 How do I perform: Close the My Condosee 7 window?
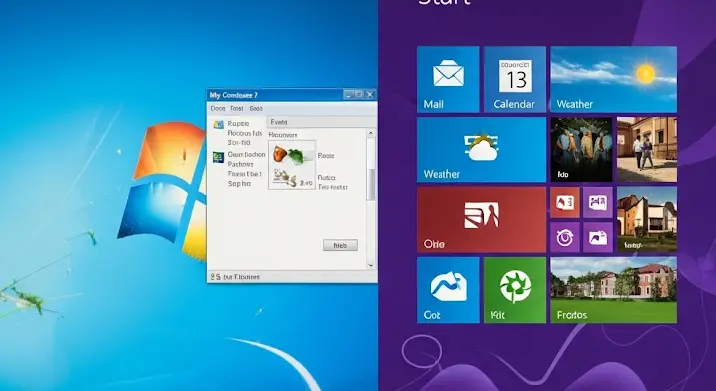[370, 95]
